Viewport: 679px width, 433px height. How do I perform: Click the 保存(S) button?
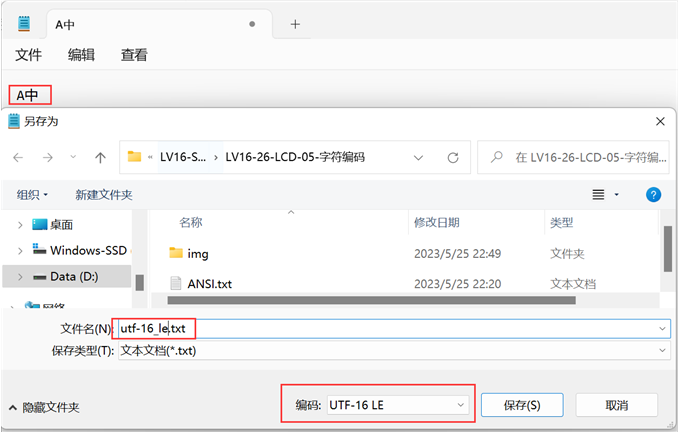point(522,405)
